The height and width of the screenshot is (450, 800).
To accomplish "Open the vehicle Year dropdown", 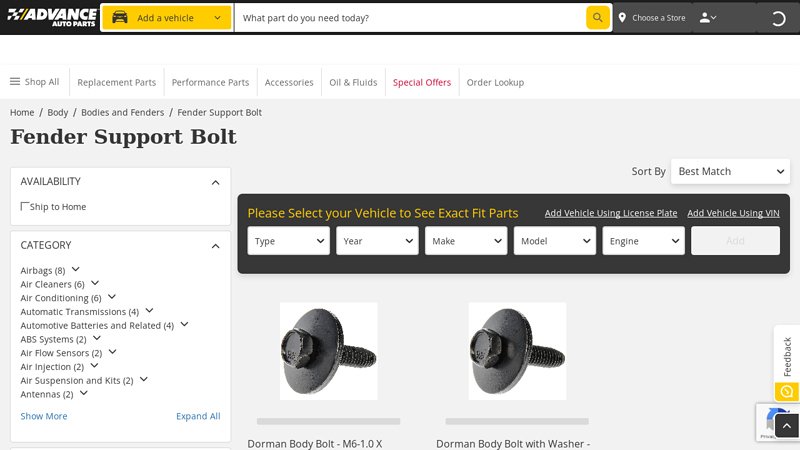I will pos(377,241).
